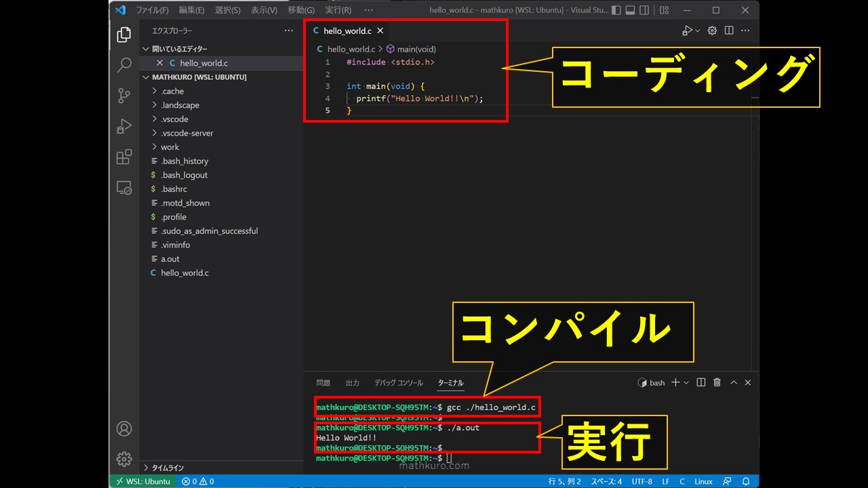Switch to the デバッグ コンソール tab
The image size is (868, 488).
(x=398, y=383)
